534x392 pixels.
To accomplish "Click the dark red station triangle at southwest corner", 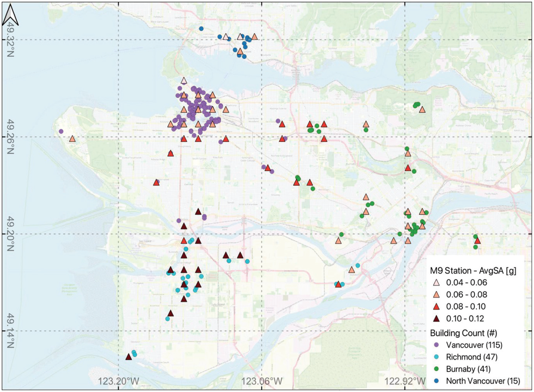I will coord(128,357).
